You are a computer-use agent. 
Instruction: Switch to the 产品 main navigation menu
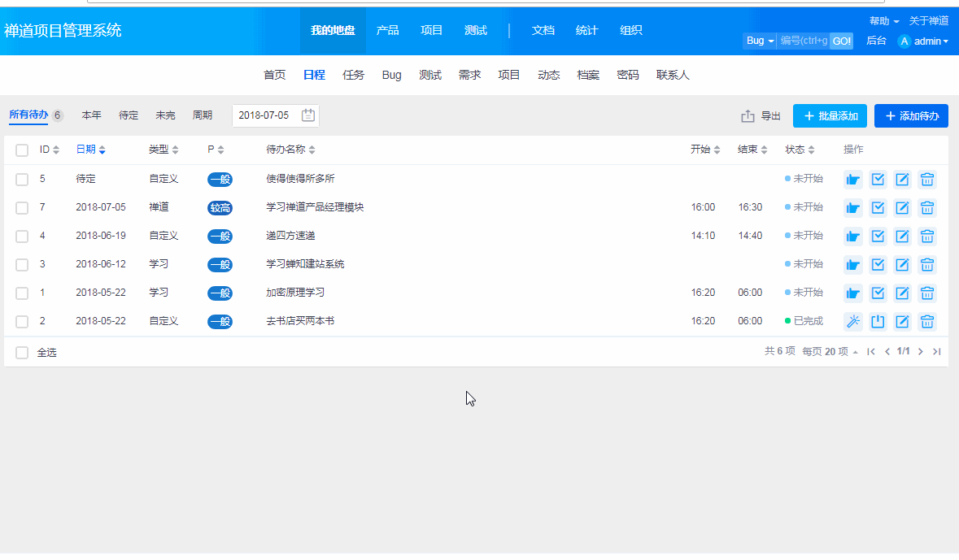pos(387,31)
